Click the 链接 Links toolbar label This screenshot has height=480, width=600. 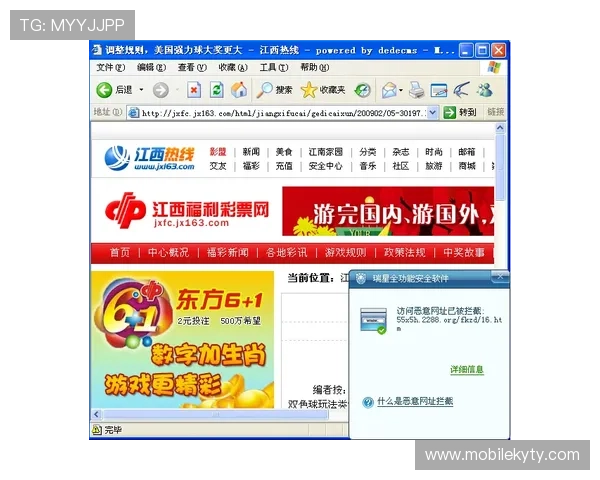point(496,112)
